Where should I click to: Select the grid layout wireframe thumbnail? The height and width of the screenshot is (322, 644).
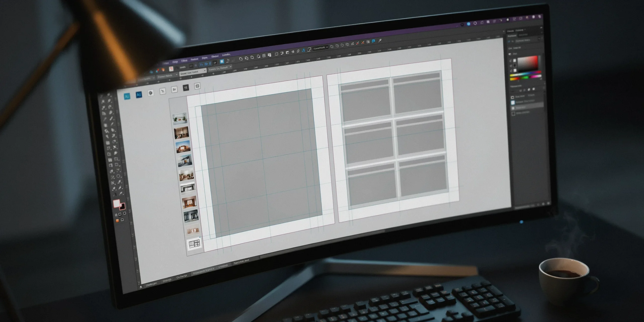(194, 244)
